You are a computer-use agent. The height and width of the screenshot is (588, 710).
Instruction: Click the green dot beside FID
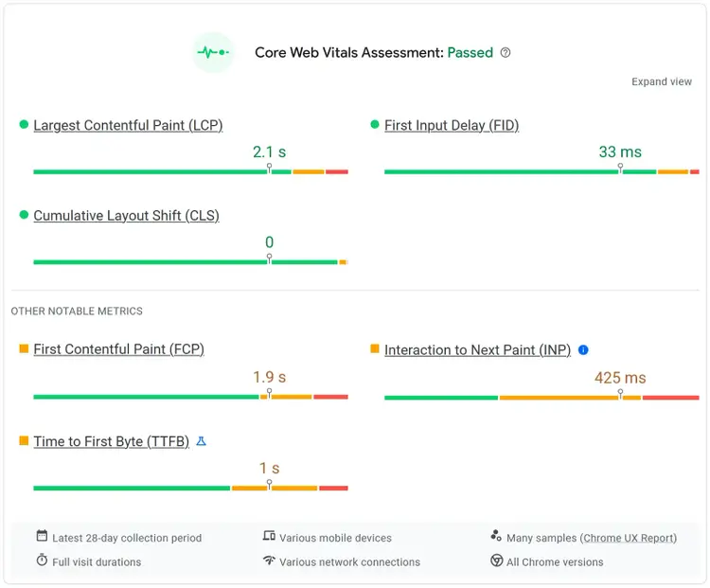coord(375,124)
